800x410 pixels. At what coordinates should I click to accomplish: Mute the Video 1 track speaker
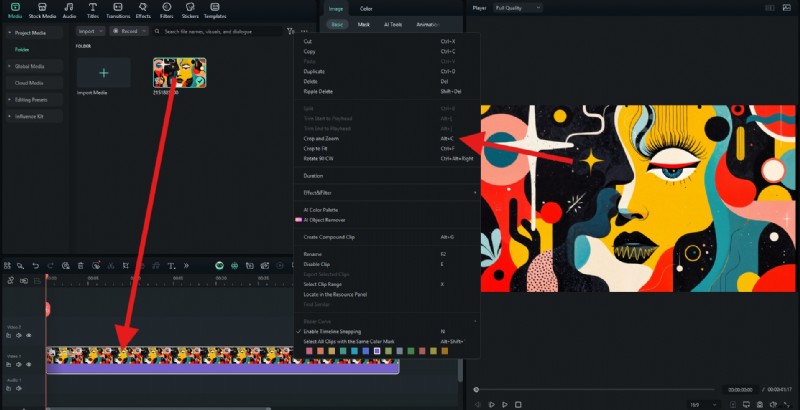[19, 365]
